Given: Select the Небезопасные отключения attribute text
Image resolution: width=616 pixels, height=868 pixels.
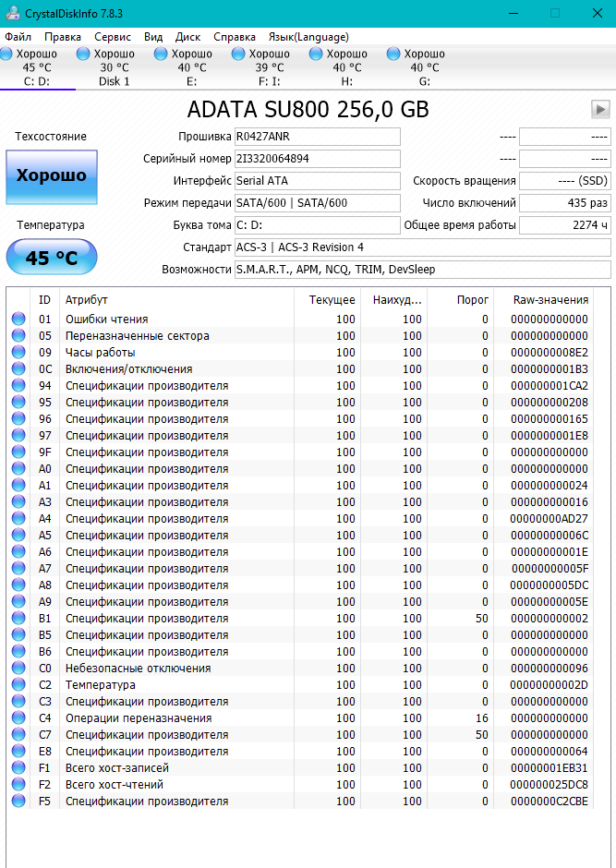Looking at the screenshot, I should [138, 669].
